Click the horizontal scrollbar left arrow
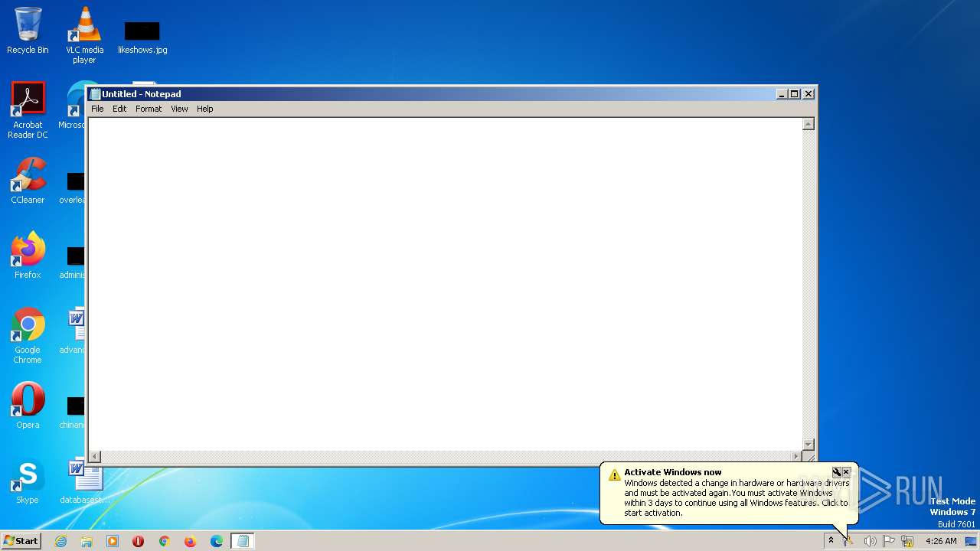Viewport: 980px width, 551px height. click(x=95, y=456)
